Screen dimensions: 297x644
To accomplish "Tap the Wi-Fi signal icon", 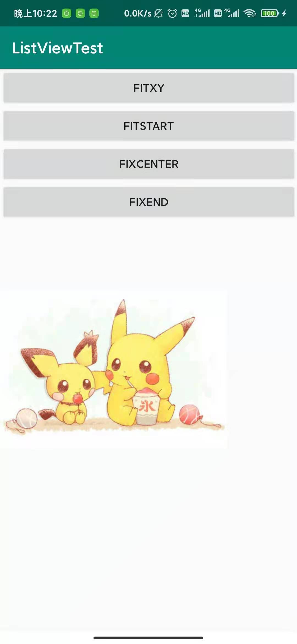I will pos(250,13).
